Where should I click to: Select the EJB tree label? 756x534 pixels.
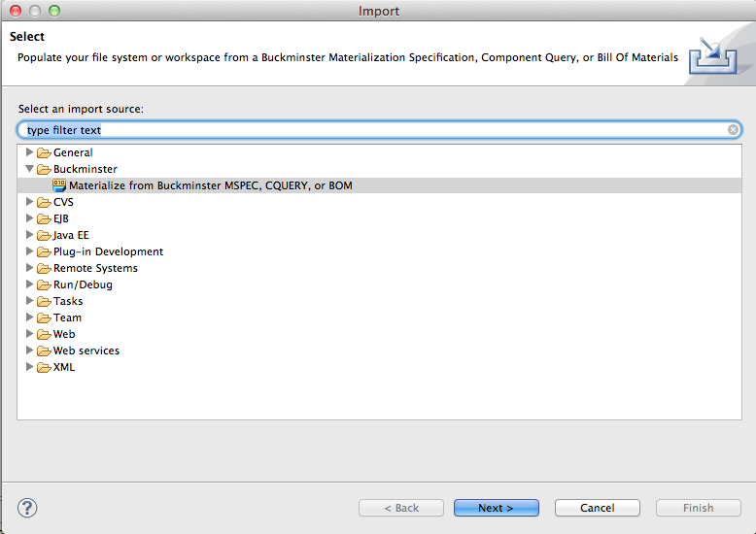[61, 218]
